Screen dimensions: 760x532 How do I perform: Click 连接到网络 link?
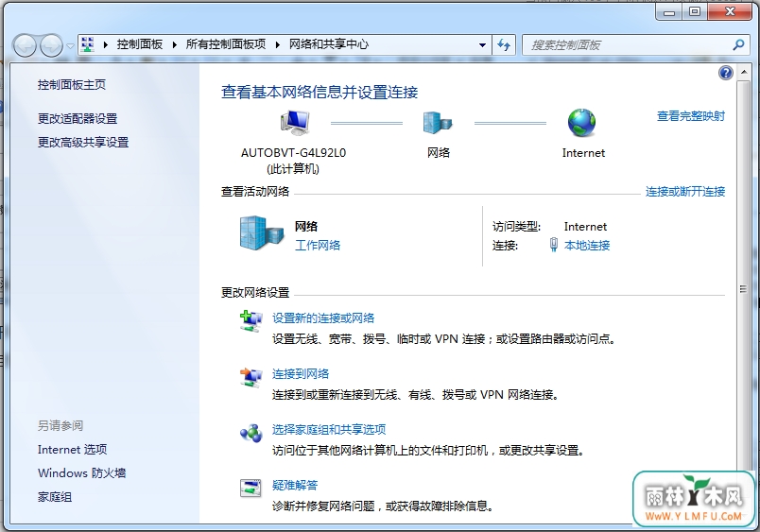coord(301,374)
